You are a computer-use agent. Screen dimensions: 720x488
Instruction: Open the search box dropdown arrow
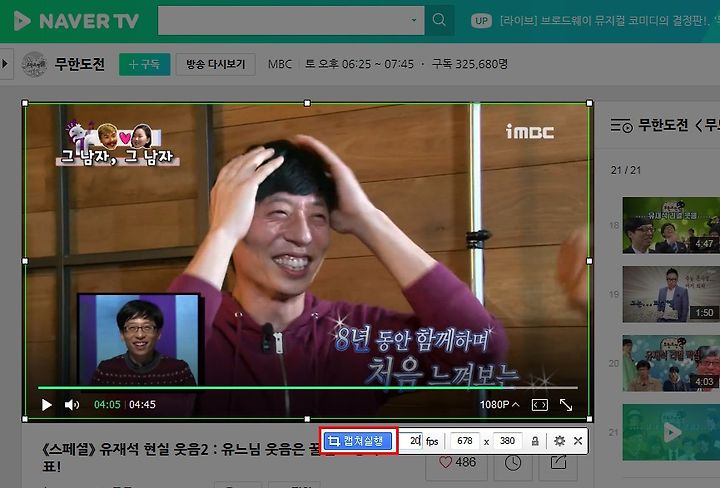tap(414, 20)
